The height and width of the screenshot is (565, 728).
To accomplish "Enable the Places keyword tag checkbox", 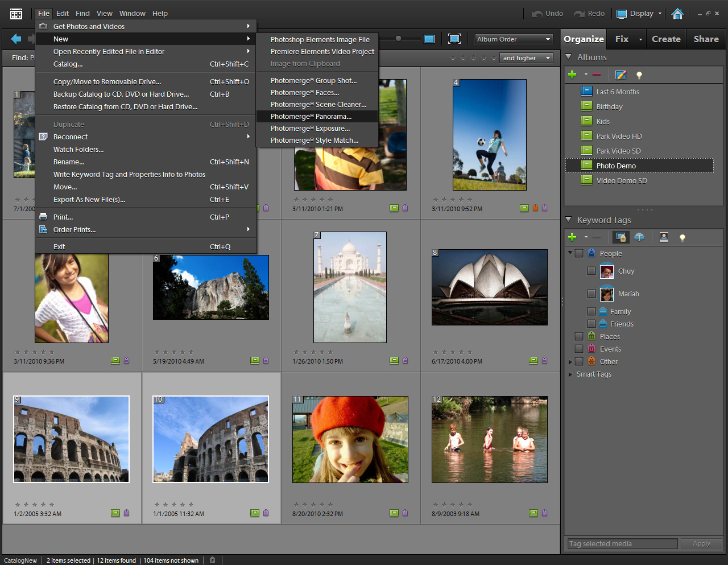I will pyautogui.click(x=579, y=336).
